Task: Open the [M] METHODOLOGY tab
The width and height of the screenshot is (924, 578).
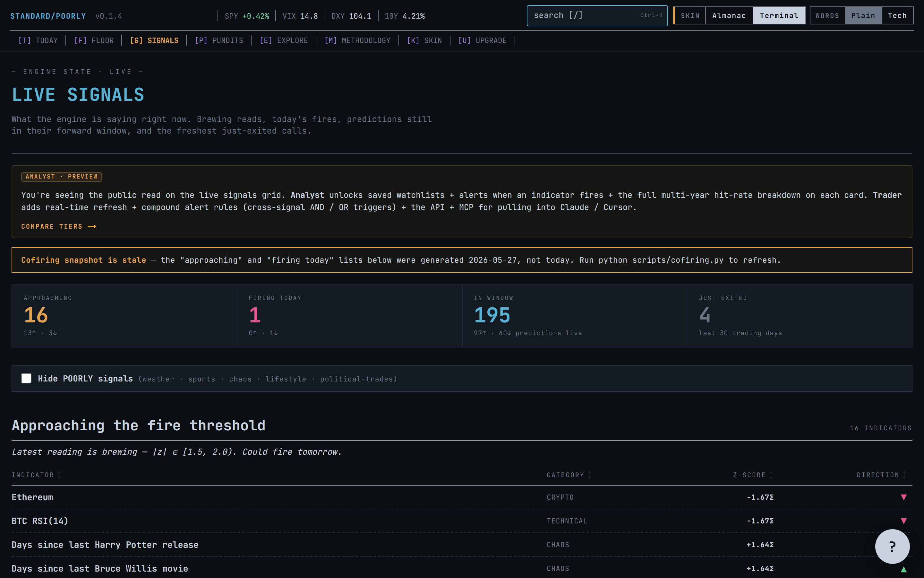Action: 357,40
